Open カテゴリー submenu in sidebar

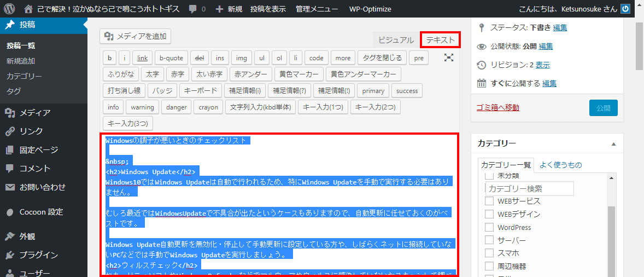[x=24, y=76]
